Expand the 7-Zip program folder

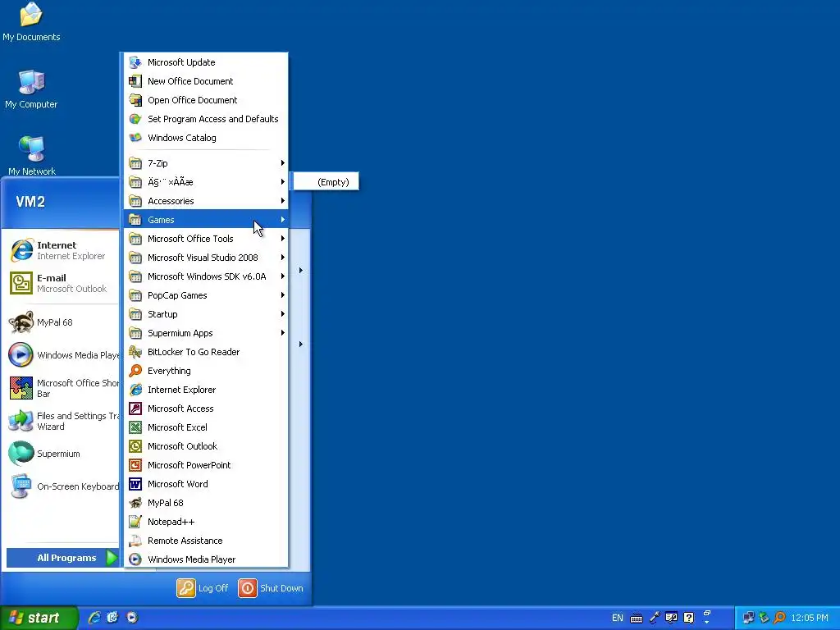(206, 163)
